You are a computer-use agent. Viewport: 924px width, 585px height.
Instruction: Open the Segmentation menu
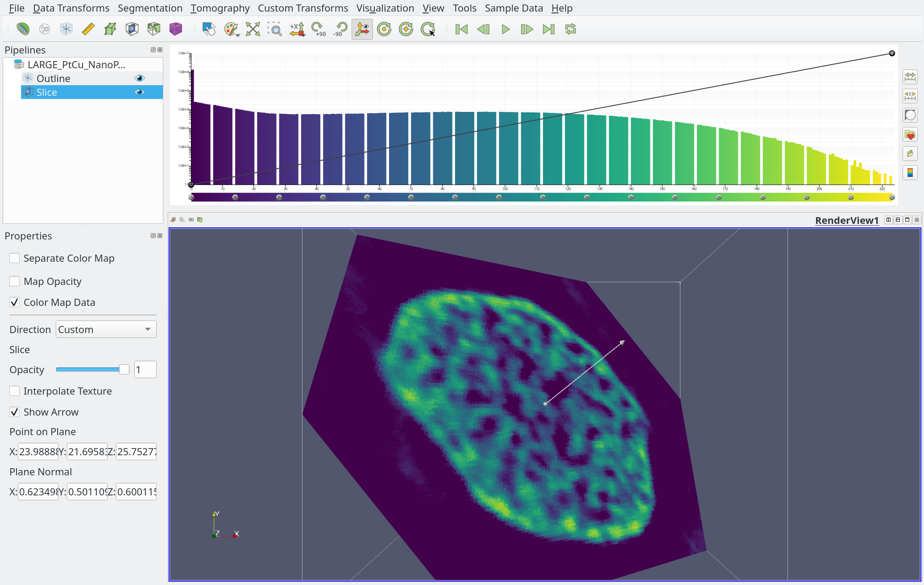(x=150, y=8)
